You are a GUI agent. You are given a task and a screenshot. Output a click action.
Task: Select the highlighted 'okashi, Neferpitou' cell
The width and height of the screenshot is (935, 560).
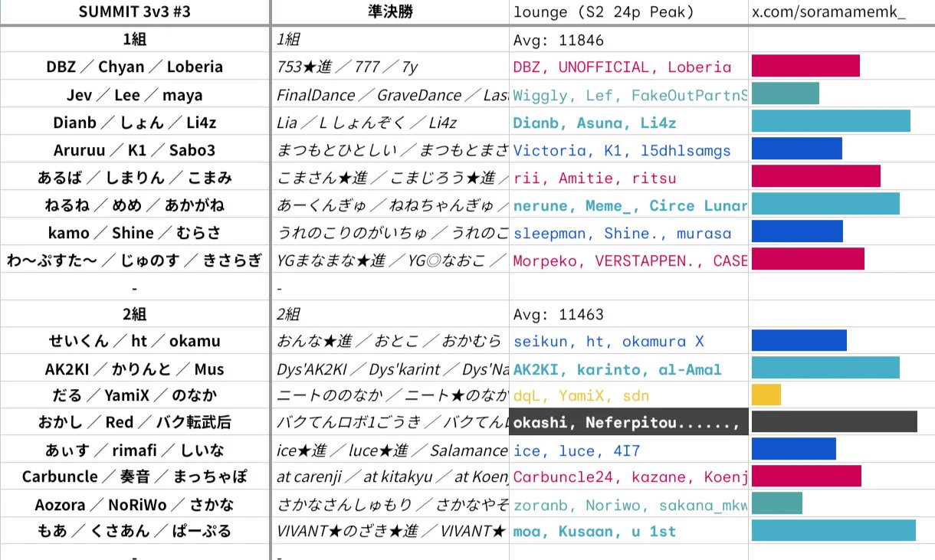[629, 422]
